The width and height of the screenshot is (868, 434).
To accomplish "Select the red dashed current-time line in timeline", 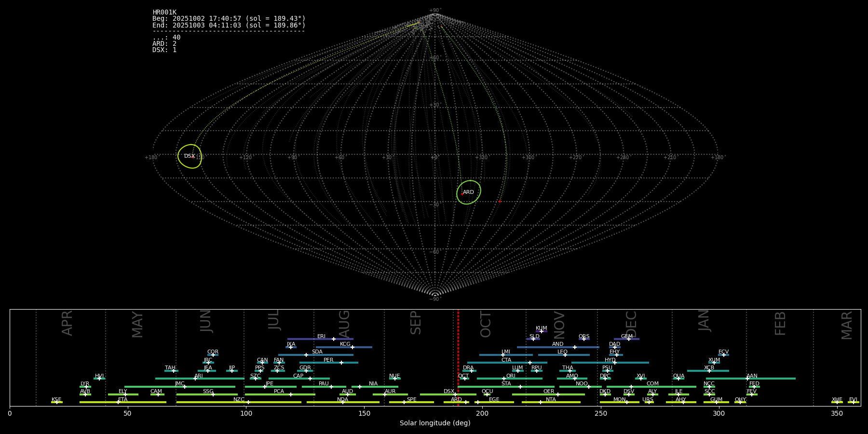I will [458, 357].
